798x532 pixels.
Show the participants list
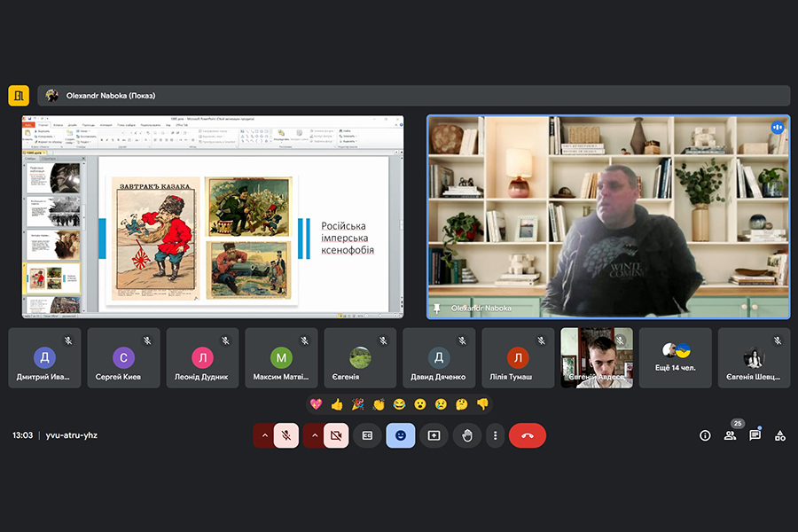(x=731, y=435)
